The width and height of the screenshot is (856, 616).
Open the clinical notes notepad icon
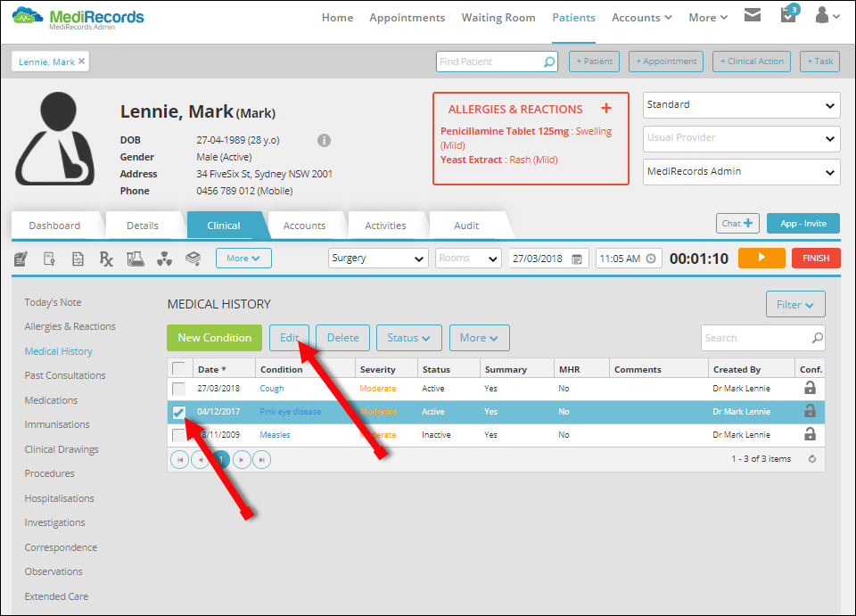pos(21,259)
